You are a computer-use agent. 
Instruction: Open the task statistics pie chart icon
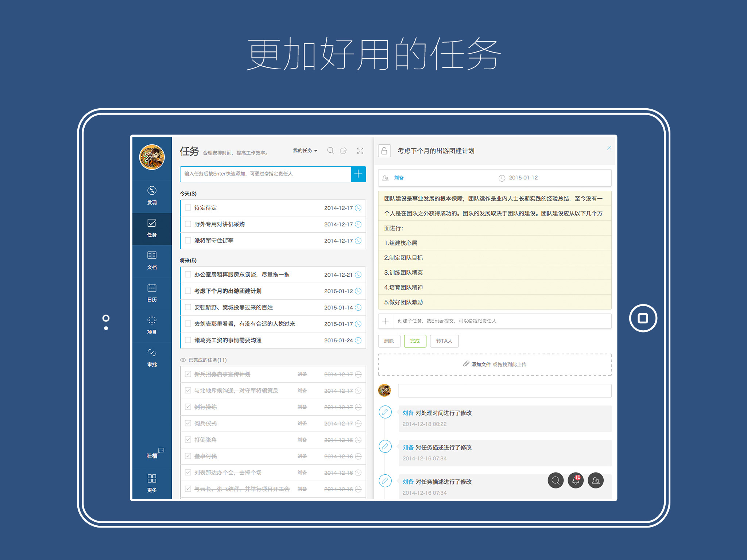pyautogui.click(x=343, y=151)
